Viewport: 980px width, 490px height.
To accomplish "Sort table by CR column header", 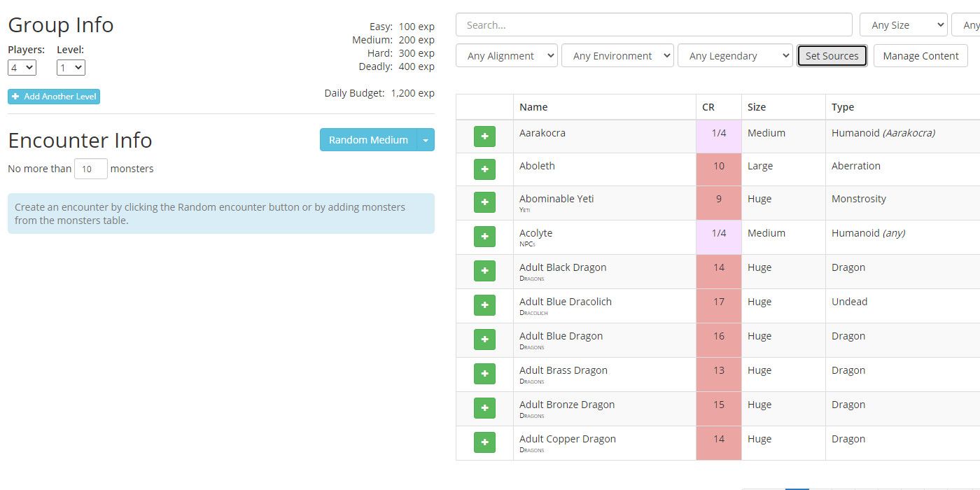I will [708, 107].
